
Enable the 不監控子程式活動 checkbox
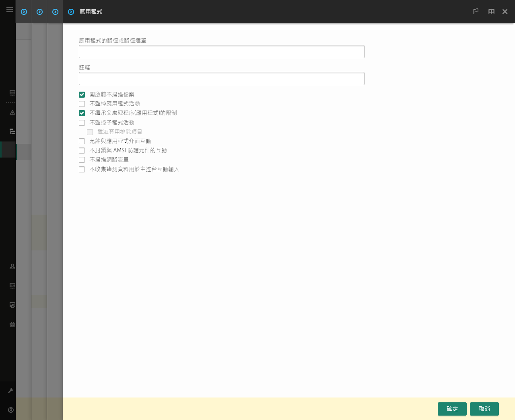82,123
